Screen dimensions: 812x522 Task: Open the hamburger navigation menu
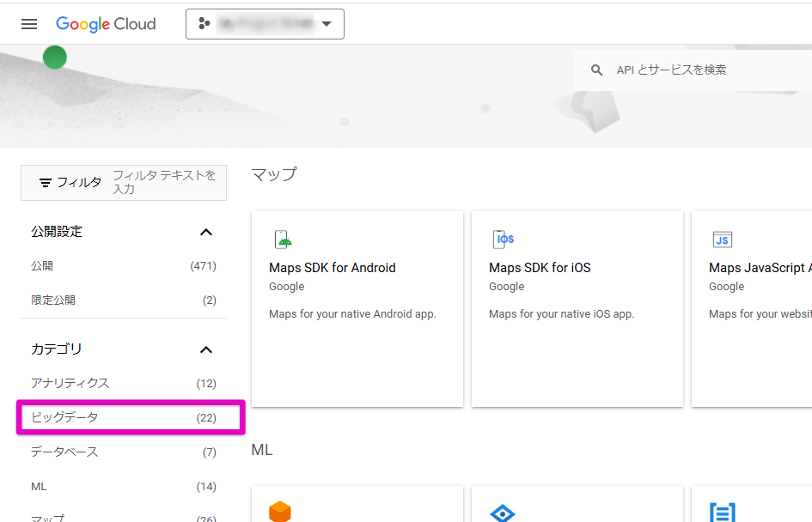[x=29, y=24]
